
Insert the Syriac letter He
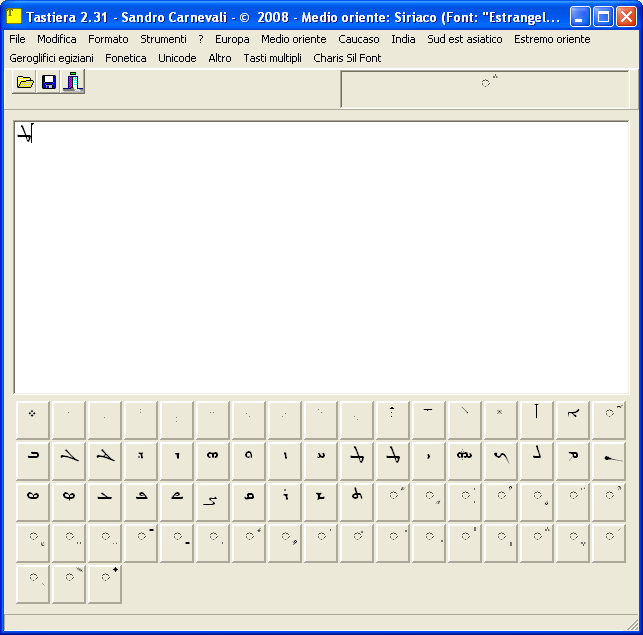pos(213,461)
